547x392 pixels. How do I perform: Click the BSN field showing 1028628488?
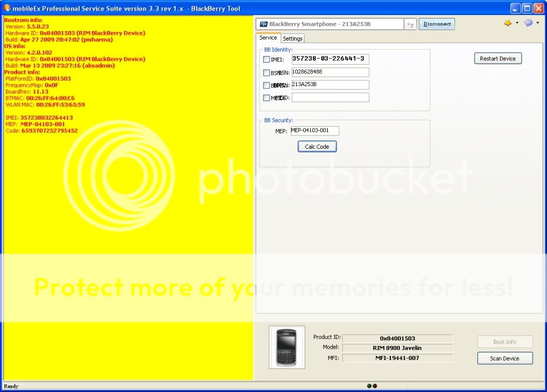point(330,72)
